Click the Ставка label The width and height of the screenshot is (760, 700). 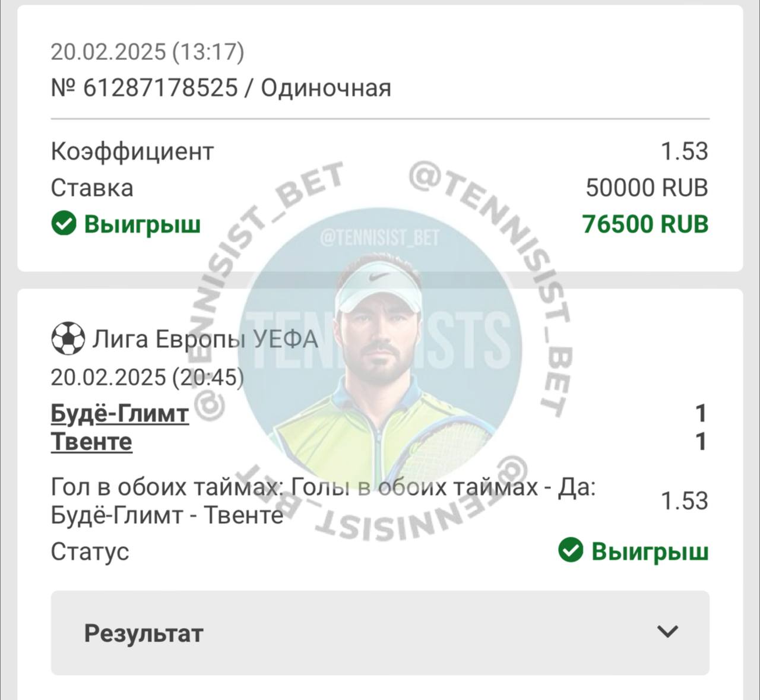point(92,188)
